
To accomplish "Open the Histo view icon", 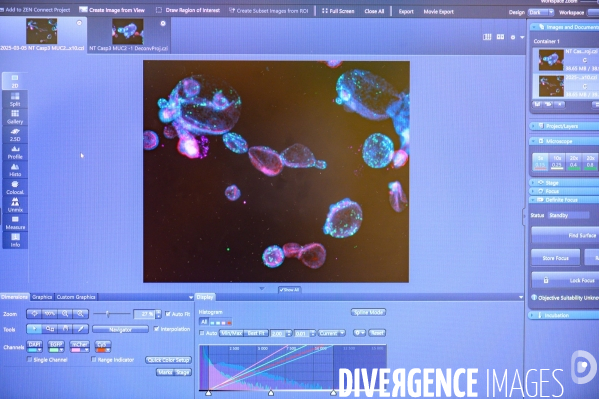I will point(15,170).
